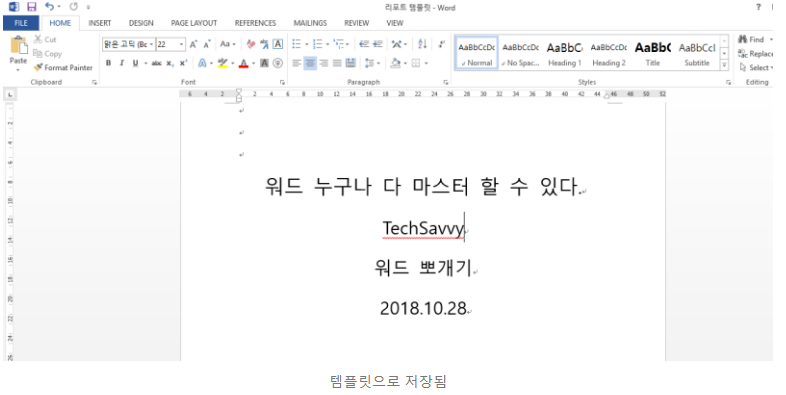Click the Enclose Characters circle icon
Viewport: 786px width, 395px height.
tap(278, 63)
